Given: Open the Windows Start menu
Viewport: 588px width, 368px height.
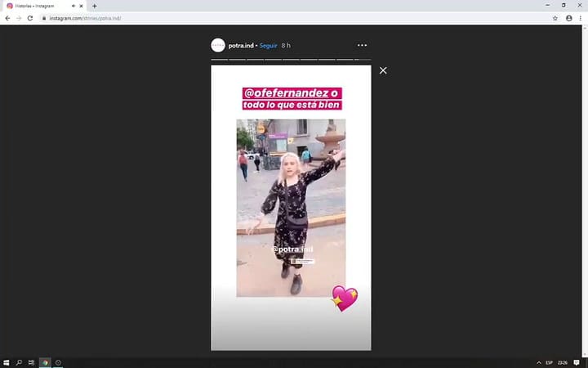Looking at the screenshot, I should click(x=6, y=362).
